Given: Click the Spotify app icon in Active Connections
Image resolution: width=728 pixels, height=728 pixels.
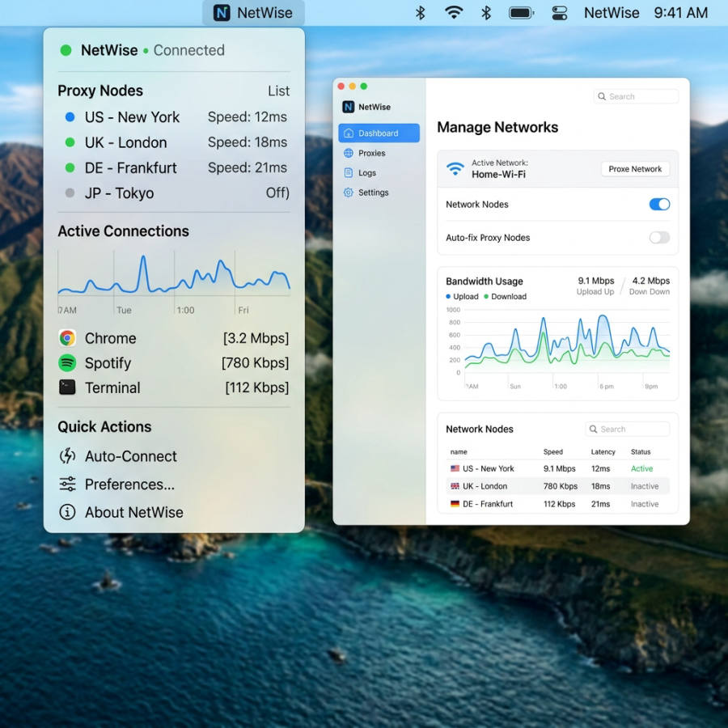Looking at the screenshot, I should click(x=67, y=362).
